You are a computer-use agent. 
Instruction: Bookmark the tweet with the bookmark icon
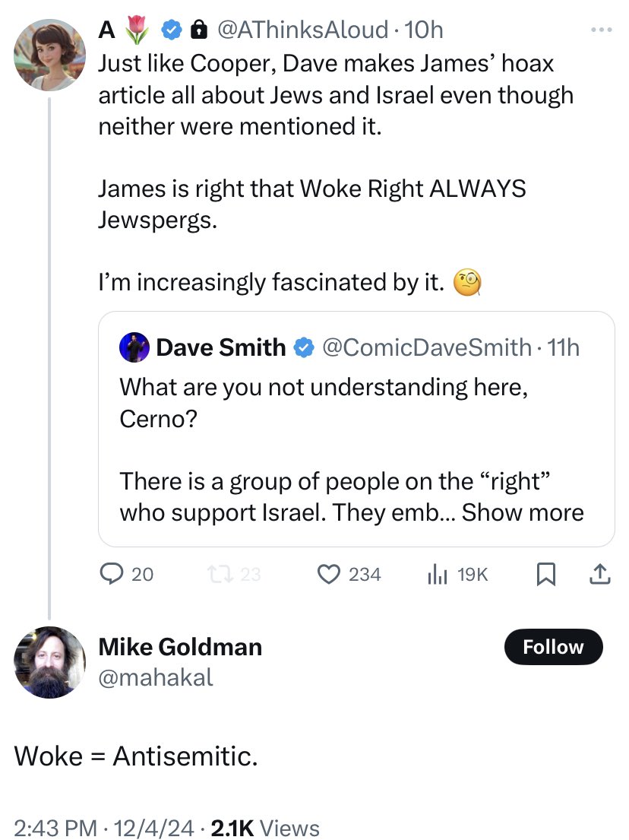click(545, 574)
